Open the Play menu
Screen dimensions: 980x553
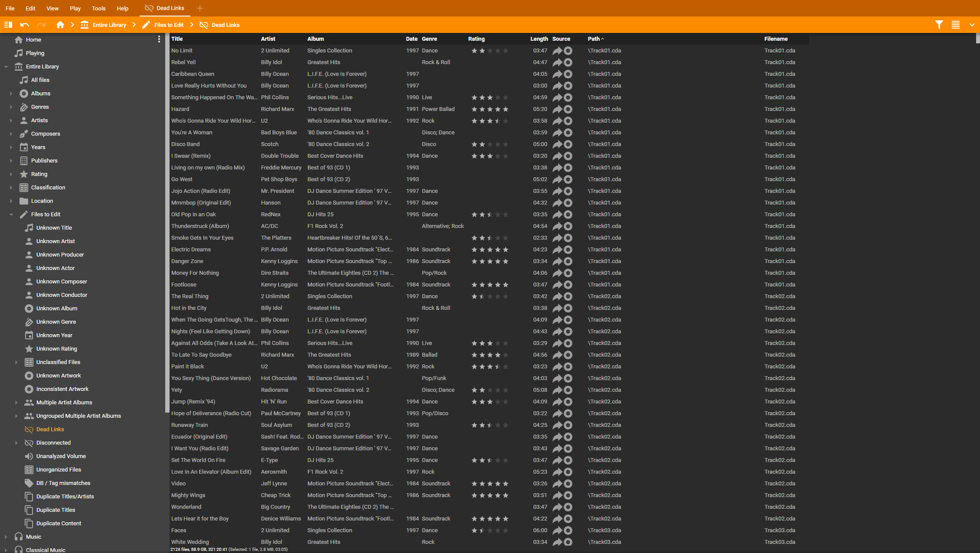(75, 8)
